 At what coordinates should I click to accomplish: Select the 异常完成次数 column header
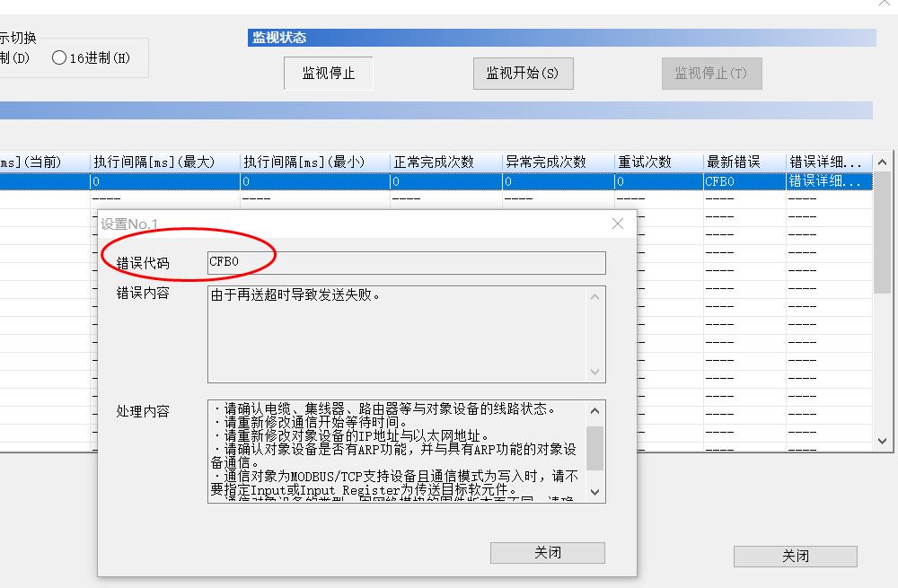tap(556, 162)
